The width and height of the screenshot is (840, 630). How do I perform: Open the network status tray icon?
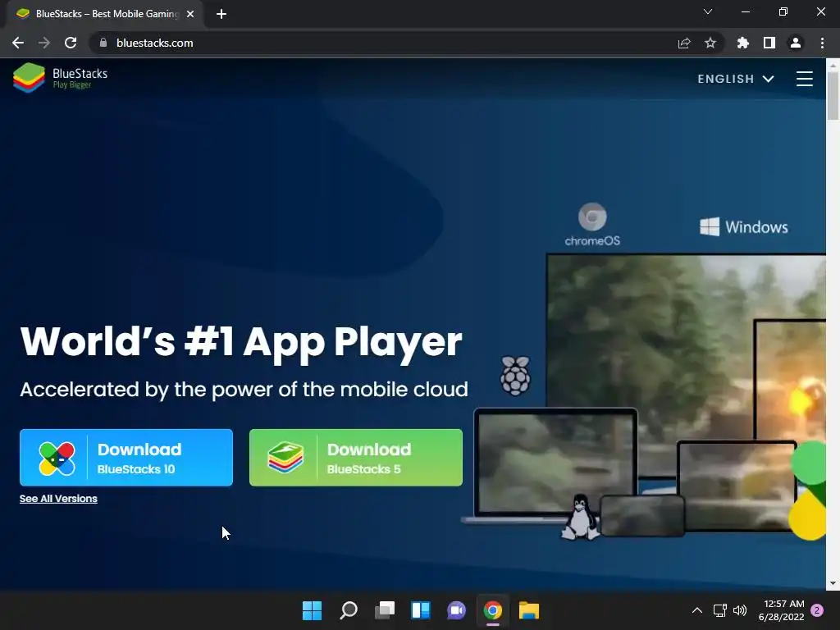click(720, 610)
